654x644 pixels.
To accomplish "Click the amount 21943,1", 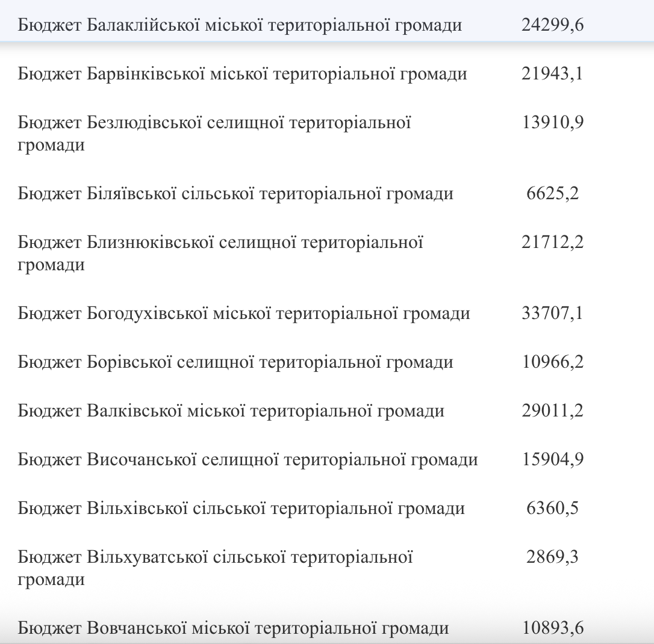I will [x=552, y=74].
